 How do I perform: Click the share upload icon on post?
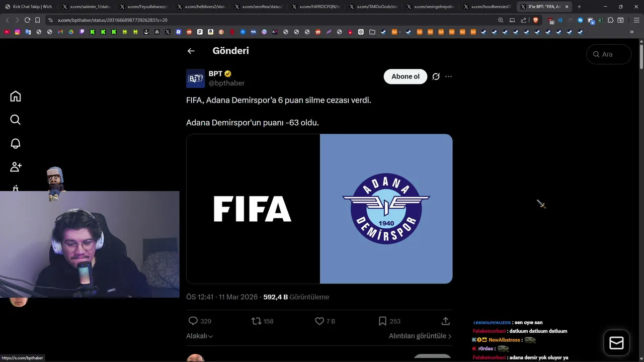pyautogui.click(x=445, y=321)
